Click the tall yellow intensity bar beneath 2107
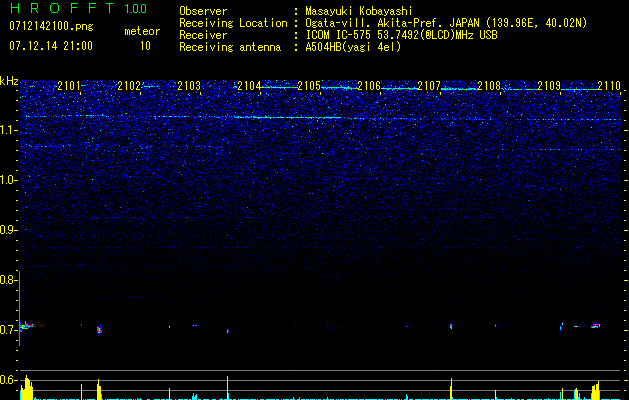 coord(452,389)
